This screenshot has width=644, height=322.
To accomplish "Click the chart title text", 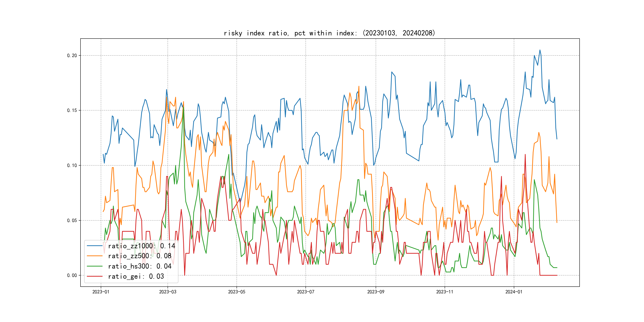I will coord(329,33).
